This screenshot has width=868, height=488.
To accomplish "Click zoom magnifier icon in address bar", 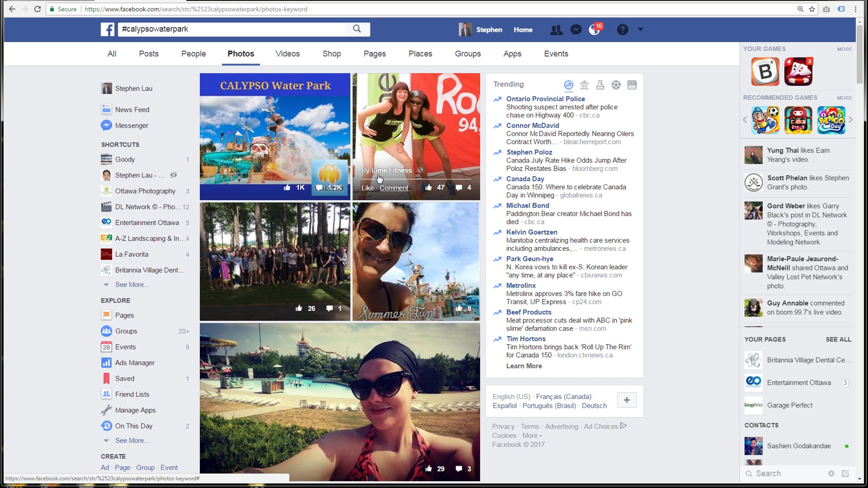I will [x=800, y=9].
